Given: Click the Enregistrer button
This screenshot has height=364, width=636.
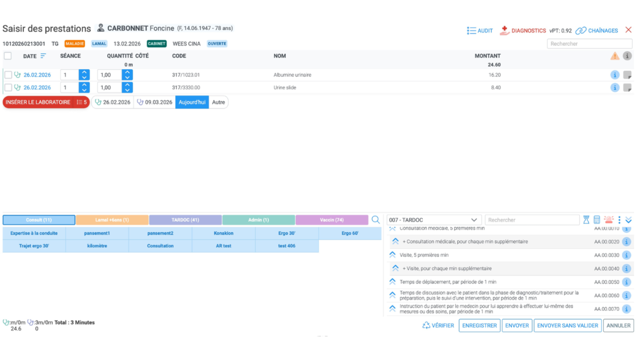Looking at the screenshot, I should point(479,325).
